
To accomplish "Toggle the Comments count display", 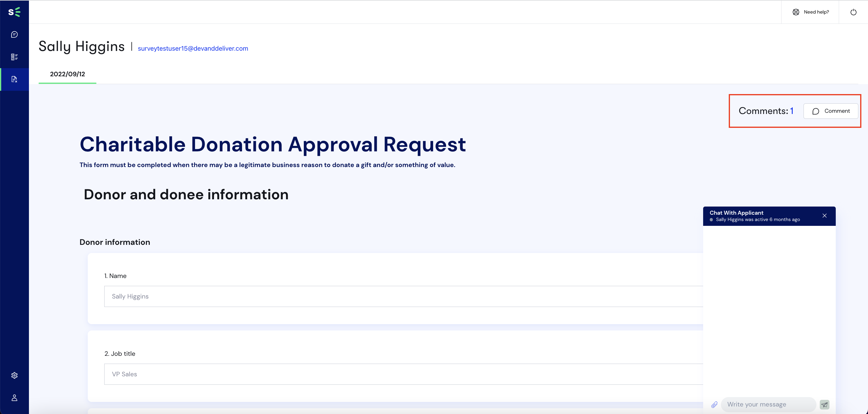I will pyautogui.click(x=766, y=110).
